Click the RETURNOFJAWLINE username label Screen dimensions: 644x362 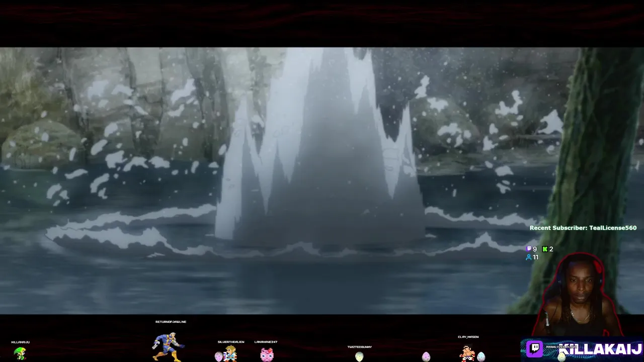click(171, 322)
